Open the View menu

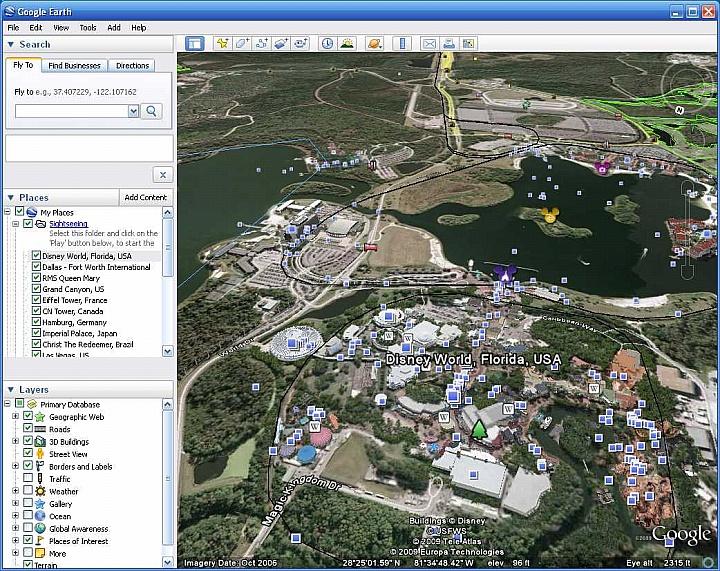[61, 28]
